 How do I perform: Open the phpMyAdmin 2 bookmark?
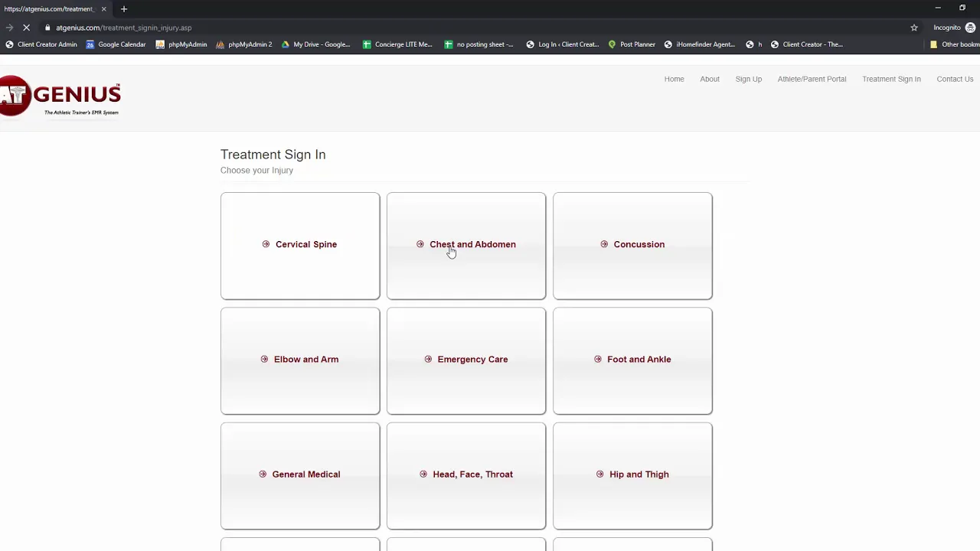click(x=244, y=44)
